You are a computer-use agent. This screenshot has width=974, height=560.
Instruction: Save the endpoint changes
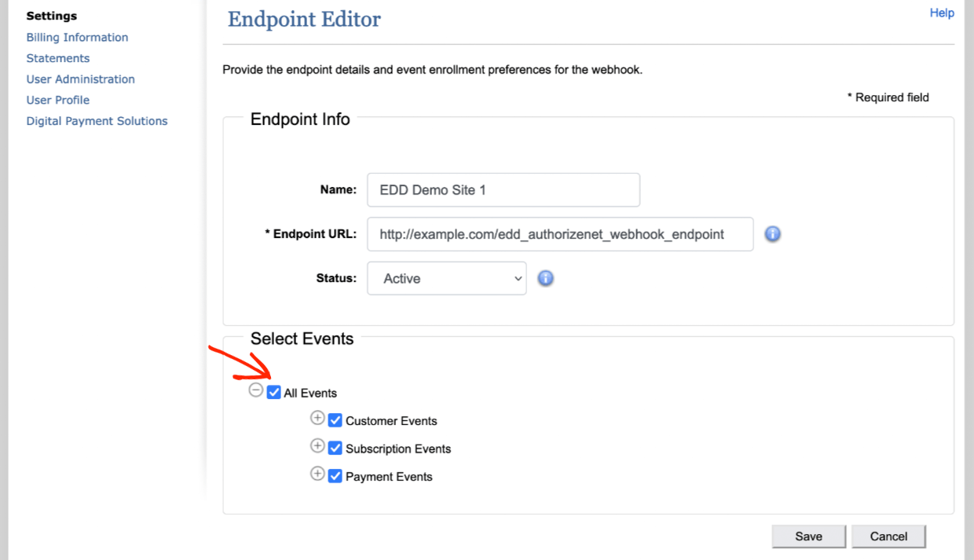pyautogui.click(x=808, y=536)
